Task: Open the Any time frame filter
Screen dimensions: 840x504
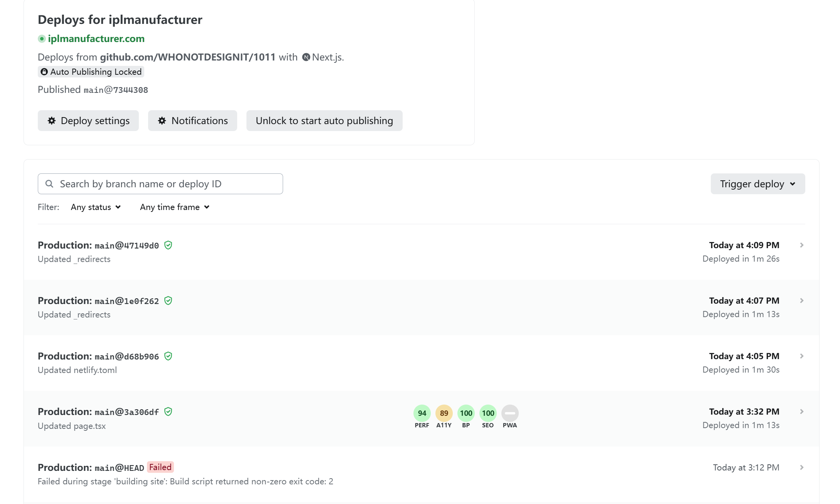Action: click(x=175, y=207)
